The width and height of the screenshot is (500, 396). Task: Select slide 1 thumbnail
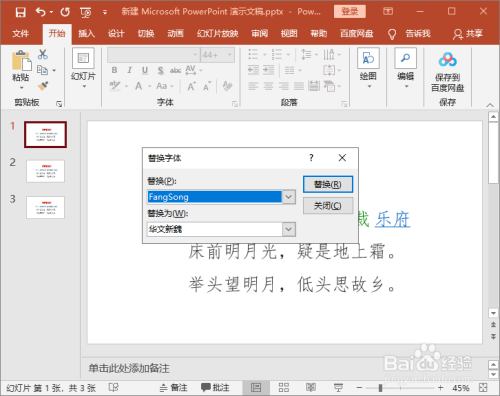(x=45, y=135)
